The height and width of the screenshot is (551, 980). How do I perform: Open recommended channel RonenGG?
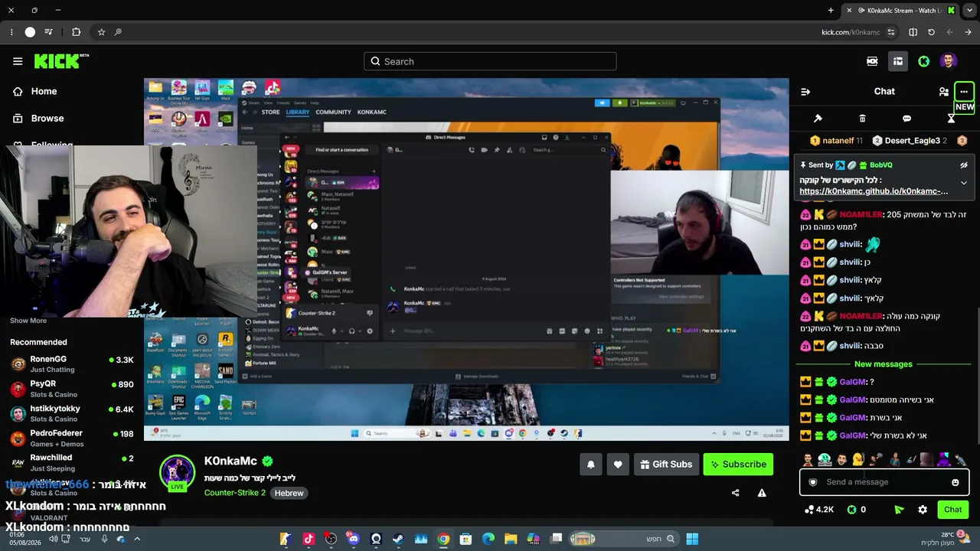click(x=72, y=364)
